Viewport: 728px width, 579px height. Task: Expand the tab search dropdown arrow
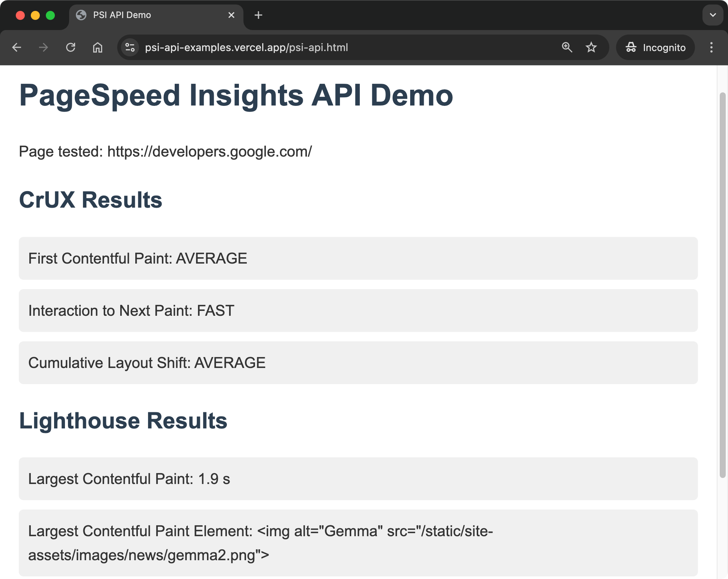coord(713,15)
